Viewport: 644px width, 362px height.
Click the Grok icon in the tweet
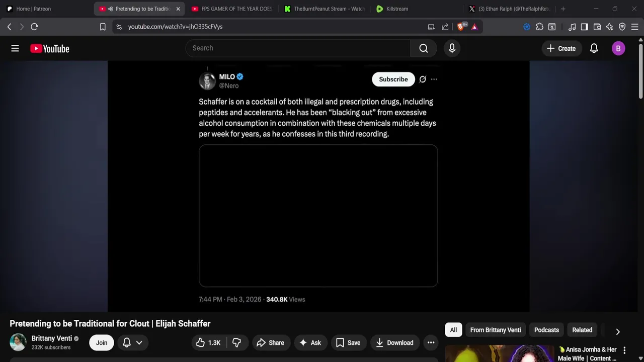point(423,79)
